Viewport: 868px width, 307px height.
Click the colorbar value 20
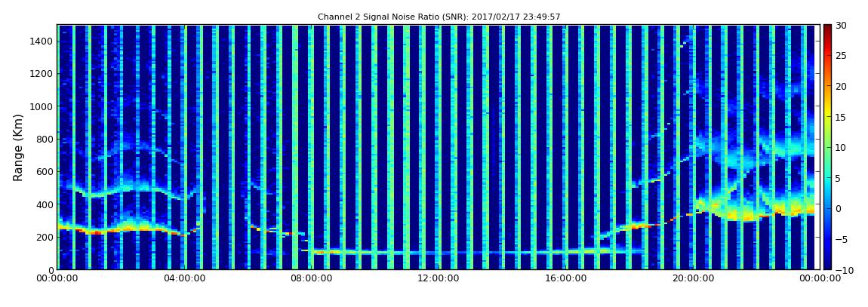coord(841,86)
